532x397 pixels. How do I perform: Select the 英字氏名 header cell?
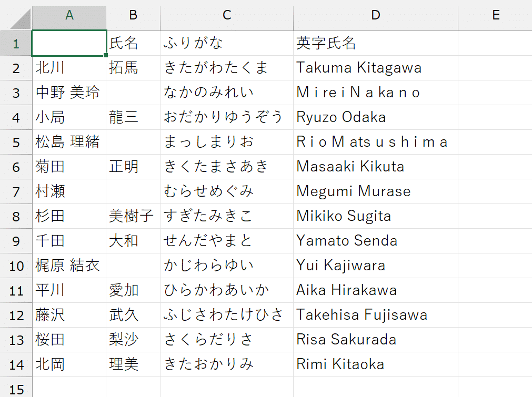tap(375, 43)
